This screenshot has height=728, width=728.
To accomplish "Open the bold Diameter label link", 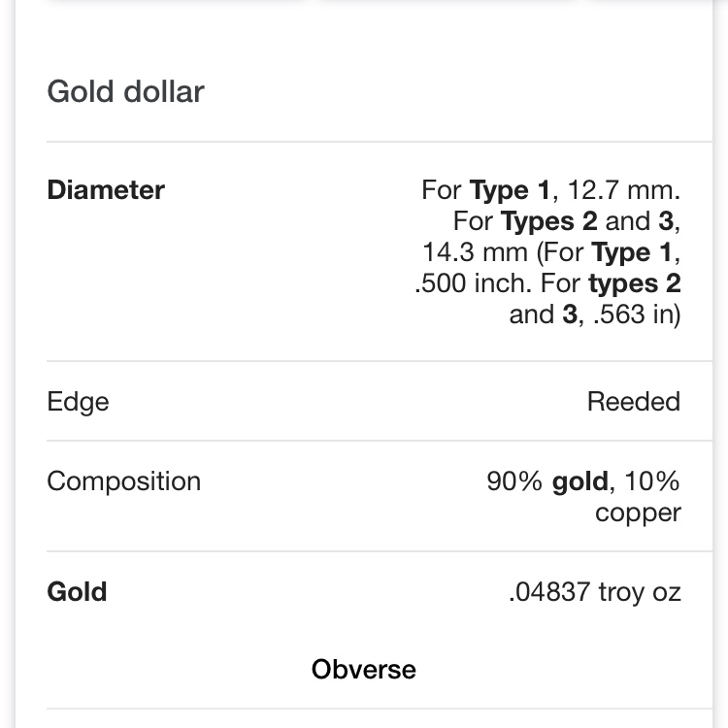I will [x=106, y=190].
